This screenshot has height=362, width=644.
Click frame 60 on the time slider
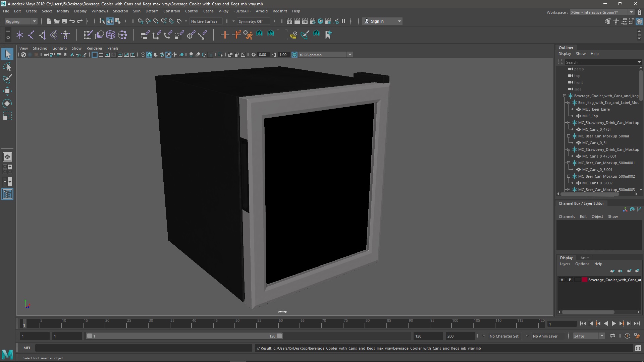(x=281, y=323)
